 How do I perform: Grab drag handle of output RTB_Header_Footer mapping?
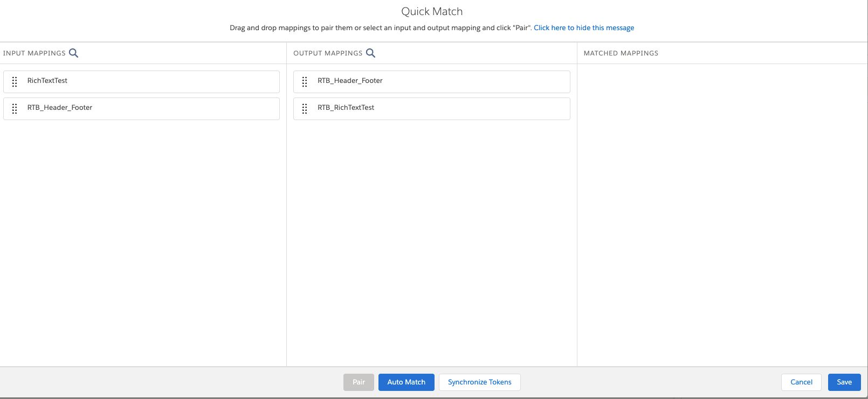(x=305, y=81)
